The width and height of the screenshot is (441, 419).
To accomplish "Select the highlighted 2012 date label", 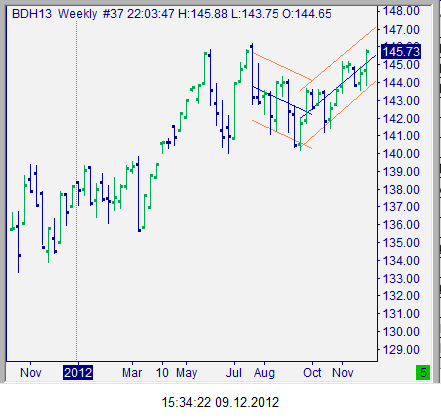I will point(78,372).
